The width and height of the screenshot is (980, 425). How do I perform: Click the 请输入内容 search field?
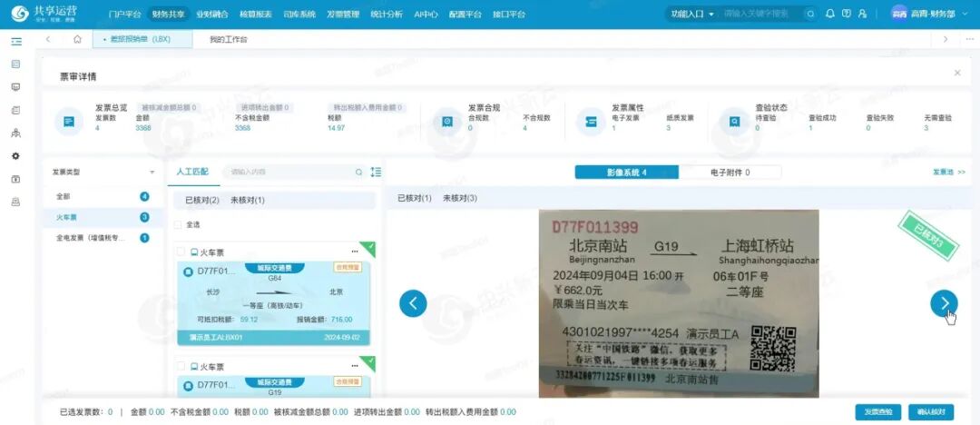tap(290, 172)
